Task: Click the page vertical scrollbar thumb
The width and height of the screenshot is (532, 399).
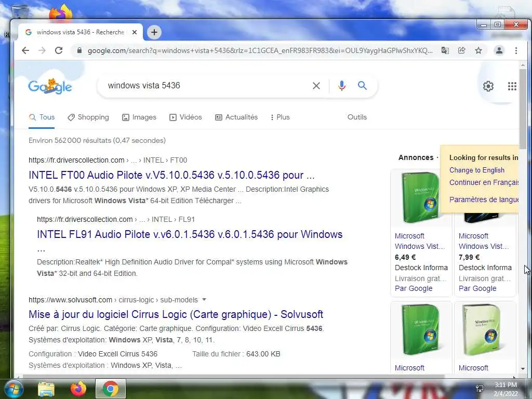Action: click(523, 108)
